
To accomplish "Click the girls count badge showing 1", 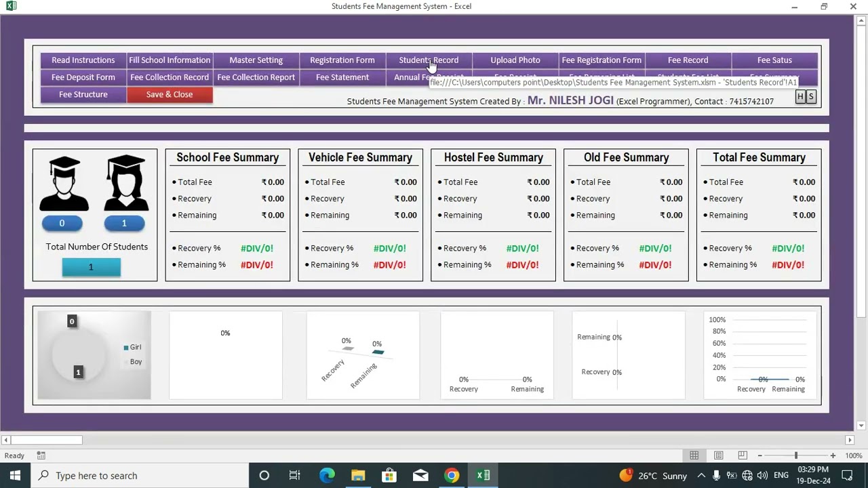I will pyautogui.click(x=124, y=223).
